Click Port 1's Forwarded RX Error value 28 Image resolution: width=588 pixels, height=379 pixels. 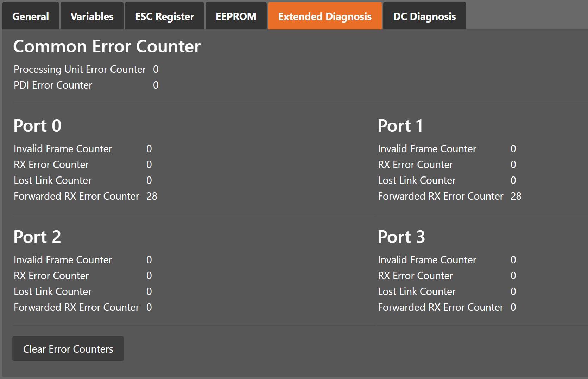pos(516,196)
